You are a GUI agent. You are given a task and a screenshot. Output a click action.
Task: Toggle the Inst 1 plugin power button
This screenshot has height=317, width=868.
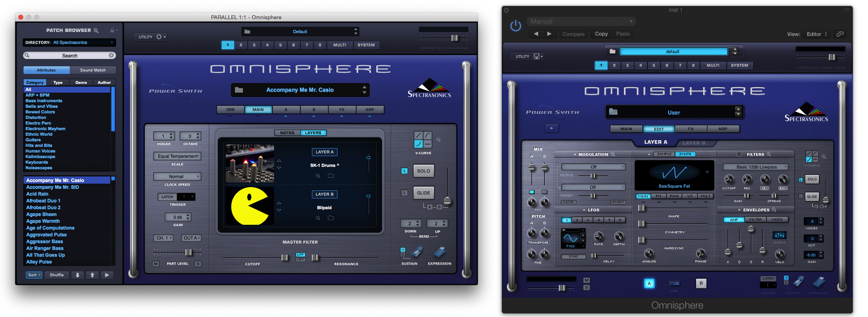[516, 26]
